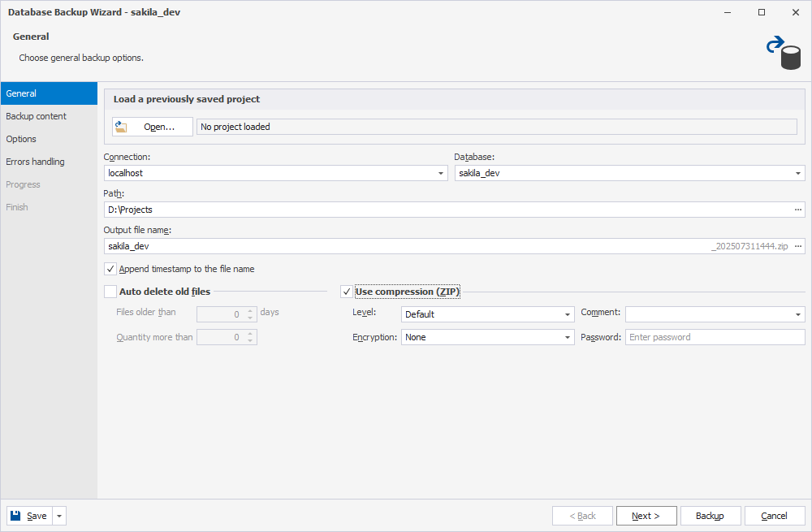Enable Auto delete old files
Image resolution: width=812 pixels, height=532 pixels.
point(110,291)
